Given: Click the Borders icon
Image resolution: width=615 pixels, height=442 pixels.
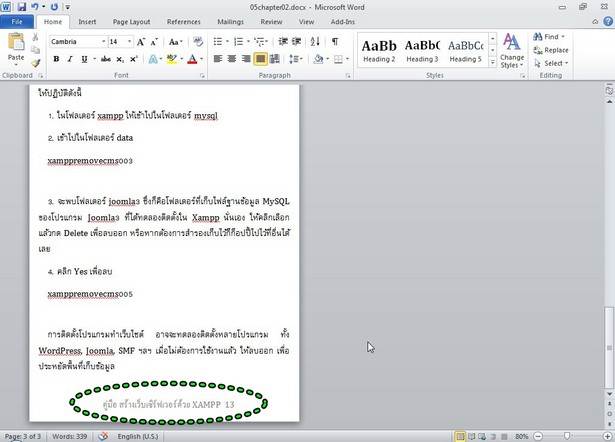Looking at the screenshot, I should click(x=338, y=59).
